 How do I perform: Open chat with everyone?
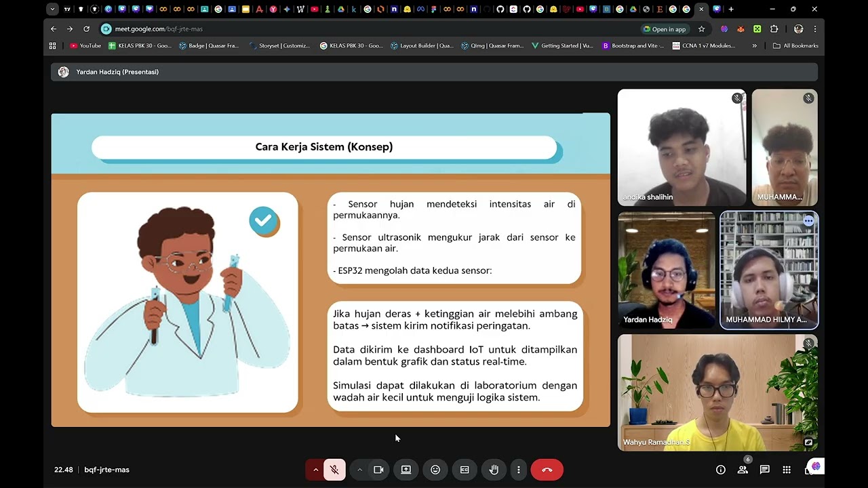765,470
